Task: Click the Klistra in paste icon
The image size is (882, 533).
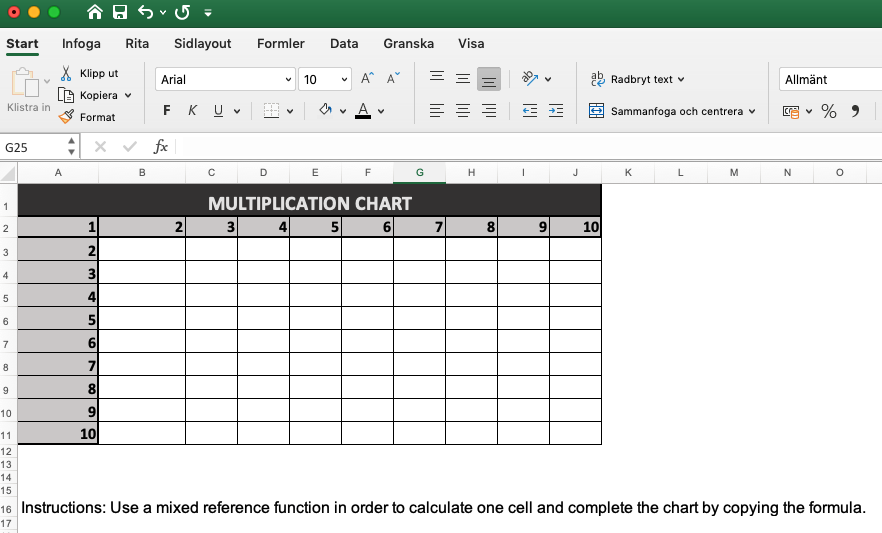Action: point(25,83)
